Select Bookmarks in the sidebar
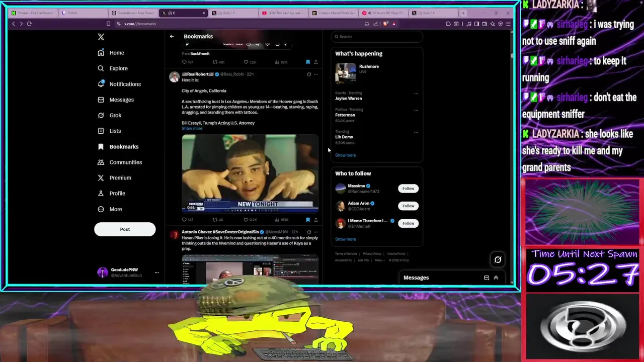The width and height of the screenshot is (644, 362). (118, 146)
